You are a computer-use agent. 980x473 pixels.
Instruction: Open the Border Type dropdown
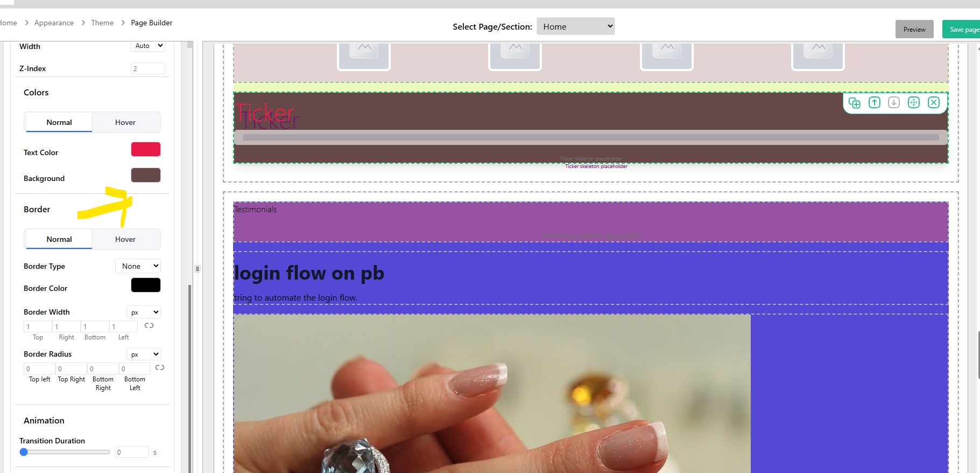(138, 266)
